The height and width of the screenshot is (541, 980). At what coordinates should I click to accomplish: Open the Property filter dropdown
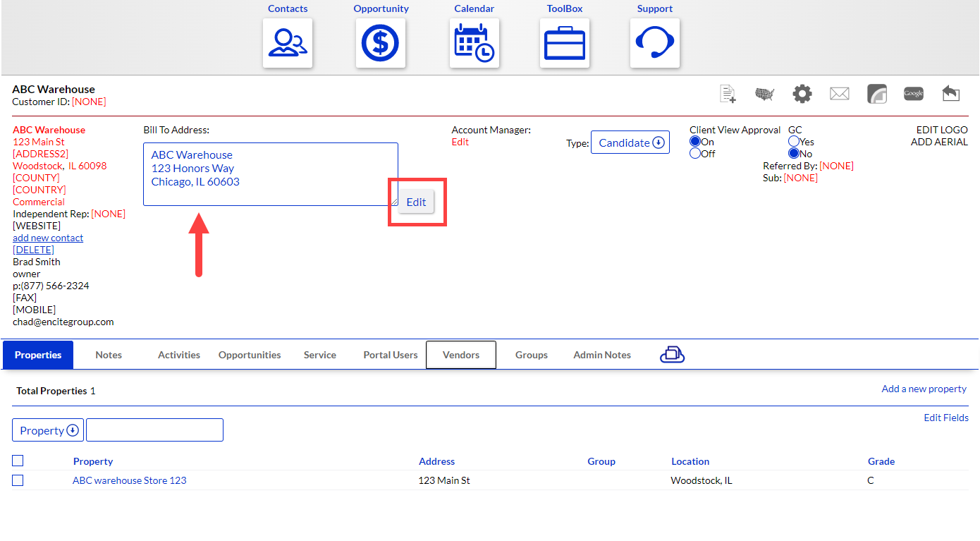point(48,430)
